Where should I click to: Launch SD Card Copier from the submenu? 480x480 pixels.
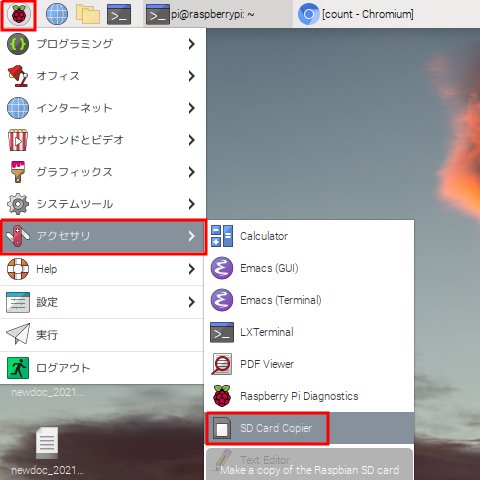[x=309, y=428]
